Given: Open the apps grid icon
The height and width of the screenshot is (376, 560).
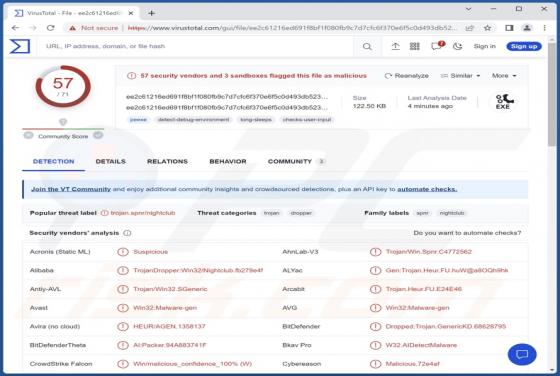Looking at the screenshot, I should click(414, 46).
